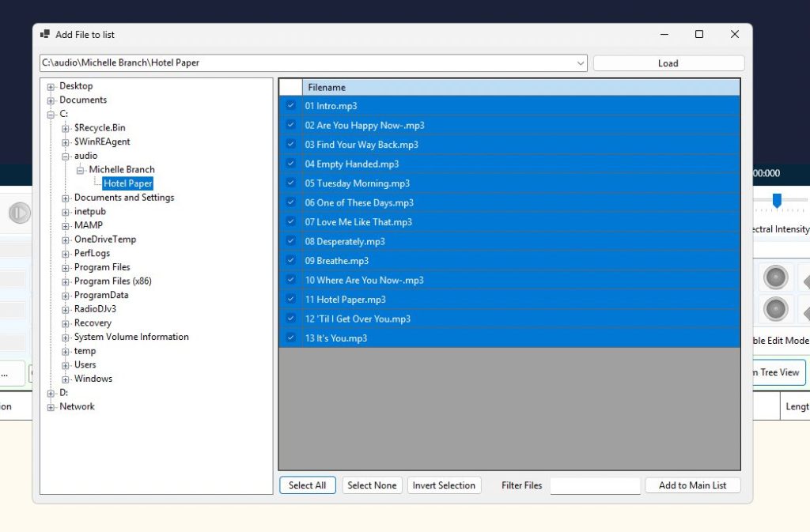The image size is (810, 532).
Task: Select the Michelle Branch tree folder
Action: click(x=121, y=169)
